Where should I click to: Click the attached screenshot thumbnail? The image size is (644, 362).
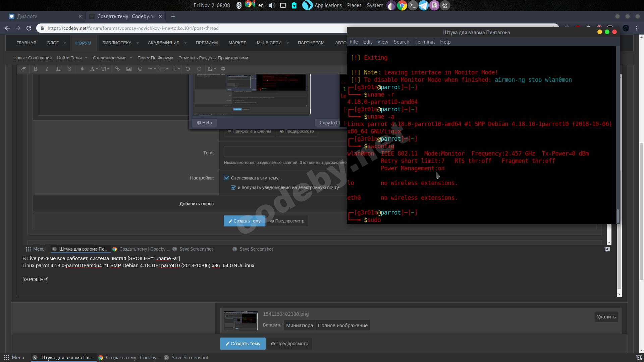(x=241, y=320)
